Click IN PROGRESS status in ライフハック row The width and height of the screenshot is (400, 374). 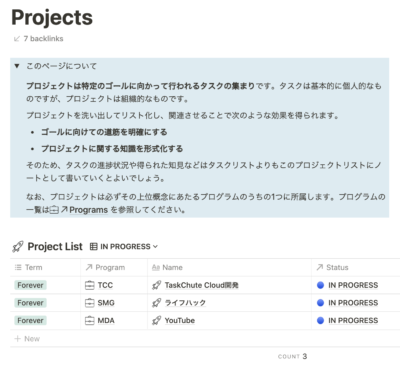353,303
